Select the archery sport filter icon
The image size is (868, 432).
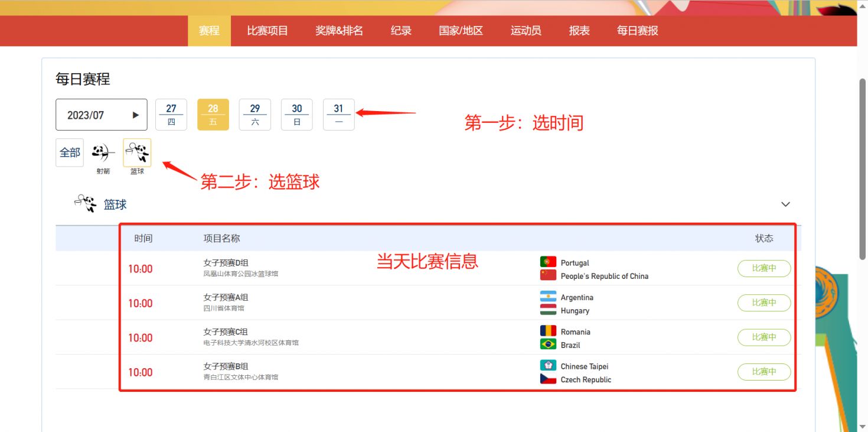tap(103, 153)
